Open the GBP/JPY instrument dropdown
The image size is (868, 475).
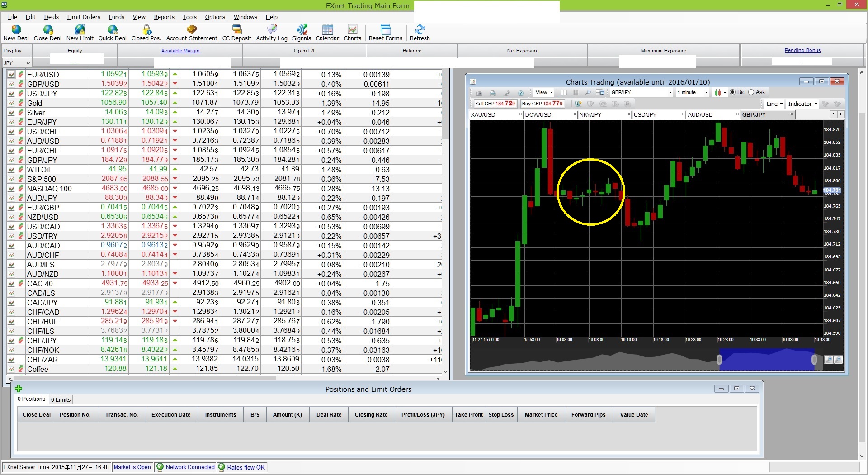tap(641, 92)
